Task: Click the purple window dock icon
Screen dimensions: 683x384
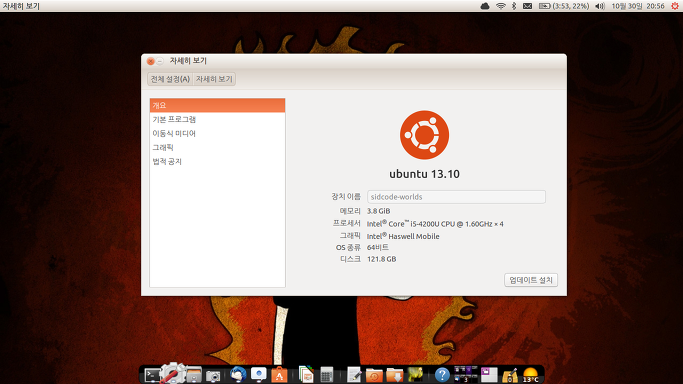Action: tap(489, 375)
